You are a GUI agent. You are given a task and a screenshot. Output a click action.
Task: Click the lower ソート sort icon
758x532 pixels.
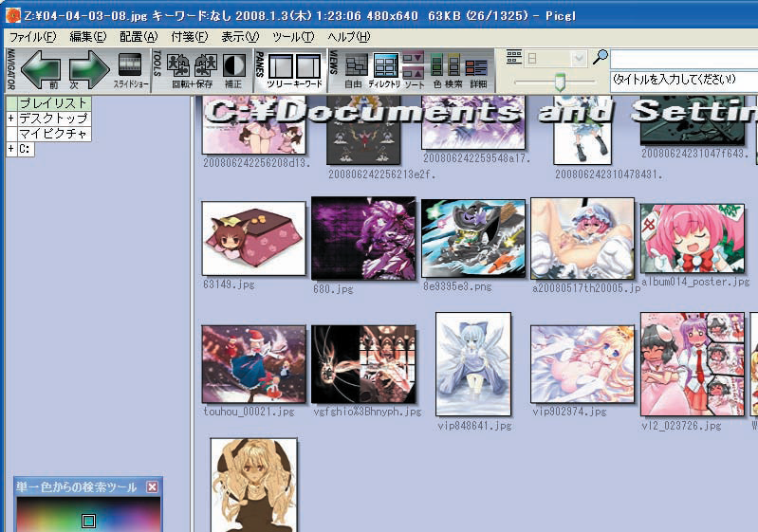click(x=413, y=72)
